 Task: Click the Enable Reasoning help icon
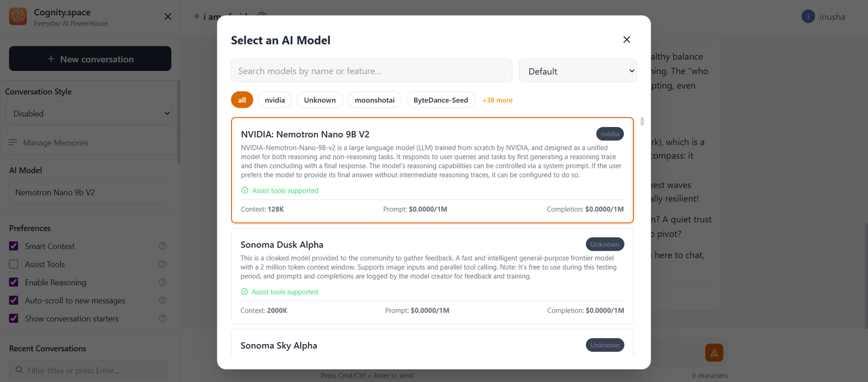(x=163, y=283)
